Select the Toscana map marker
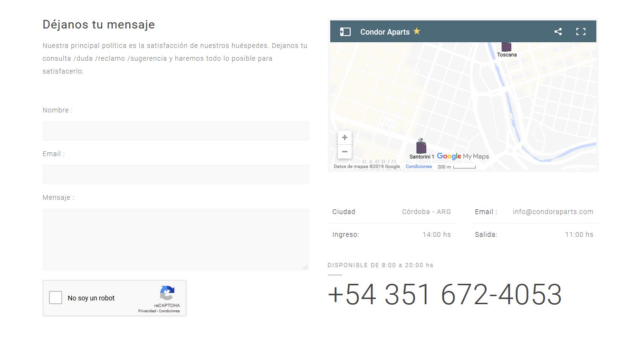The width and height of the screenshot is (641, 364). tap(507, 47)
